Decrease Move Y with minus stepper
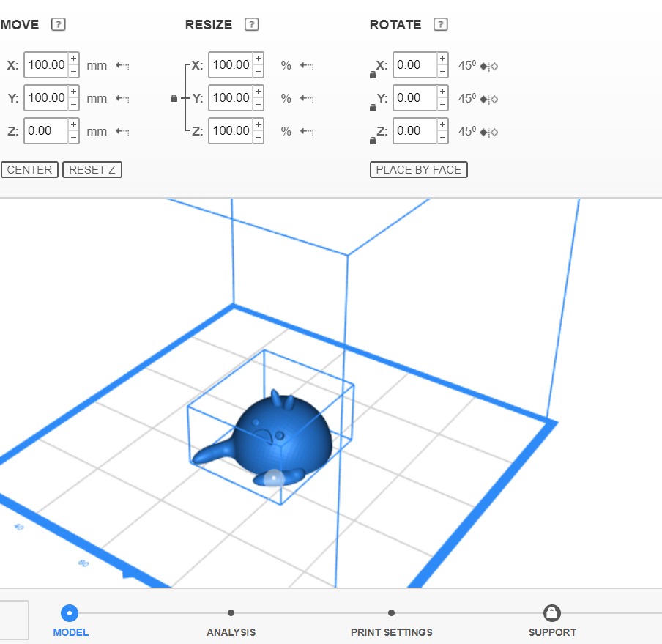662x644 pixels. pyautogui.click(x=73, y=104)
